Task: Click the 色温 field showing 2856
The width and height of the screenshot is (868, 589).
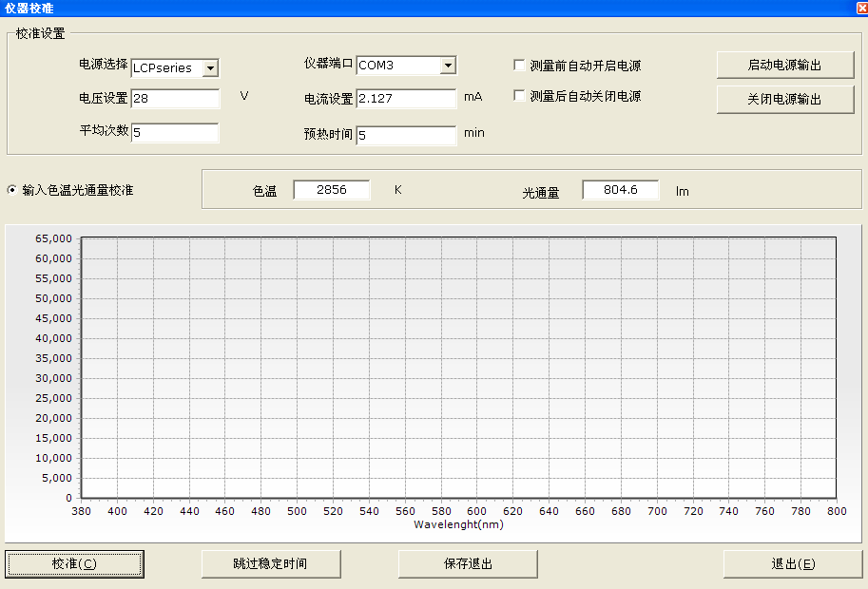Action: click(331, 190)
